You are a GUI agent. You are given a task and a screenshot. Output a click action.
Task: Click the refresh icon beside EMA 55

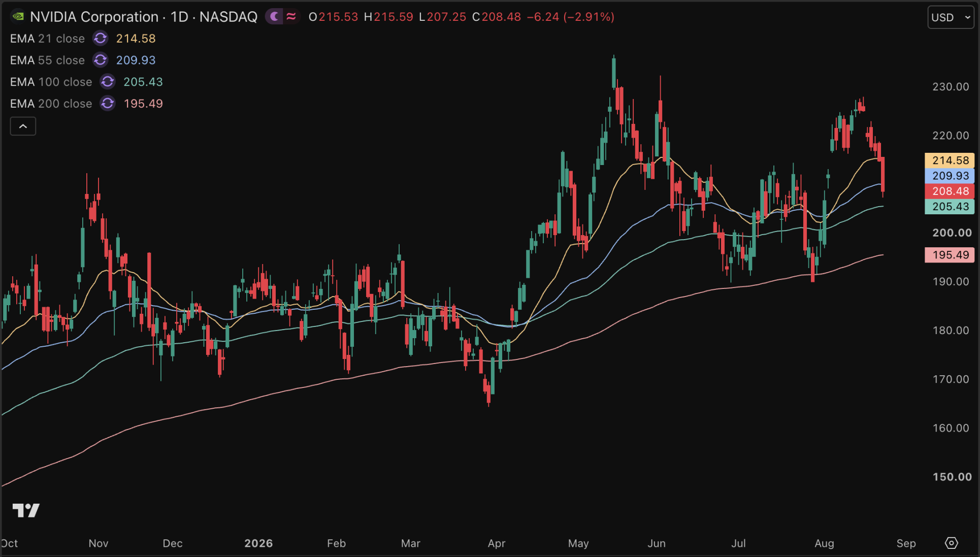101,60
